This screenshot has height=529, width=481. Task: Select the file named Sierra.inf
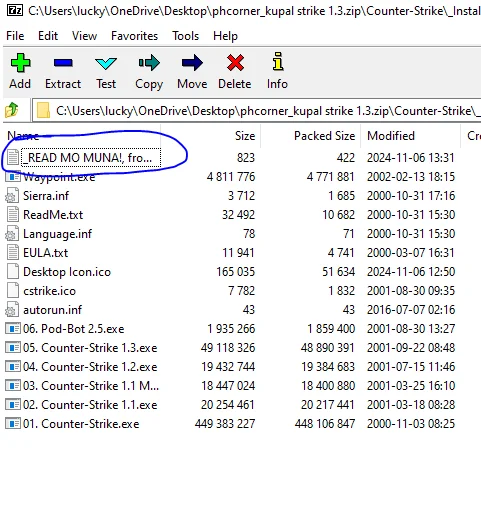(x=46, y=196)
